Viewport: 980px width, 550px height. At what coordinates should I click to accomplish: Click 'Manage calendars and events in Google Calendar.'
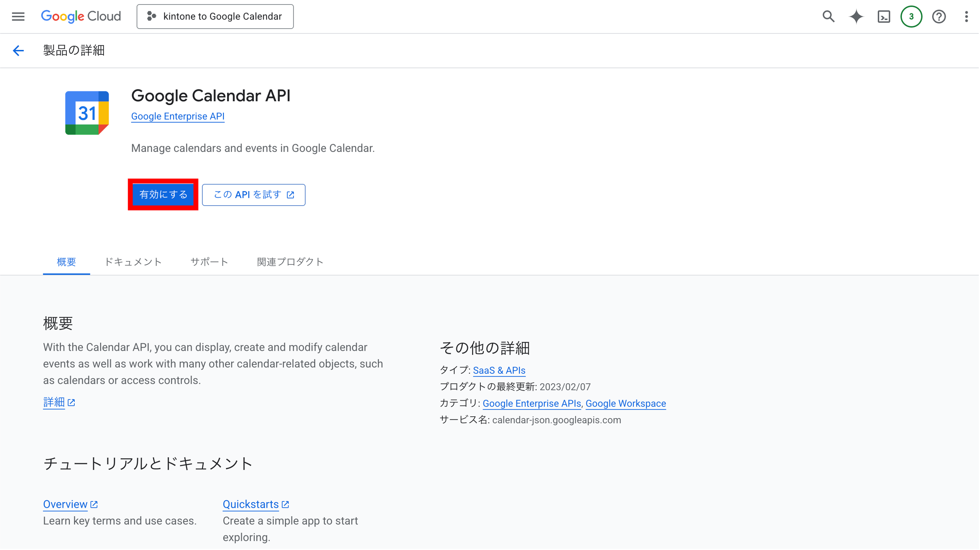[x=253, y=148]
